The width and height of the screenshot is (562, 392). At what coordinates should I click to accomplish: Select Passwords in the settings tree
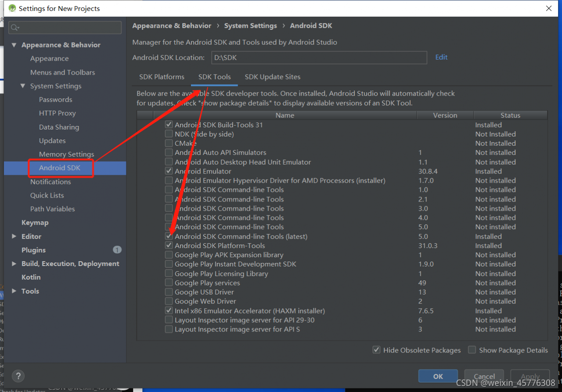pyautogui.click(x=55, y=100)
